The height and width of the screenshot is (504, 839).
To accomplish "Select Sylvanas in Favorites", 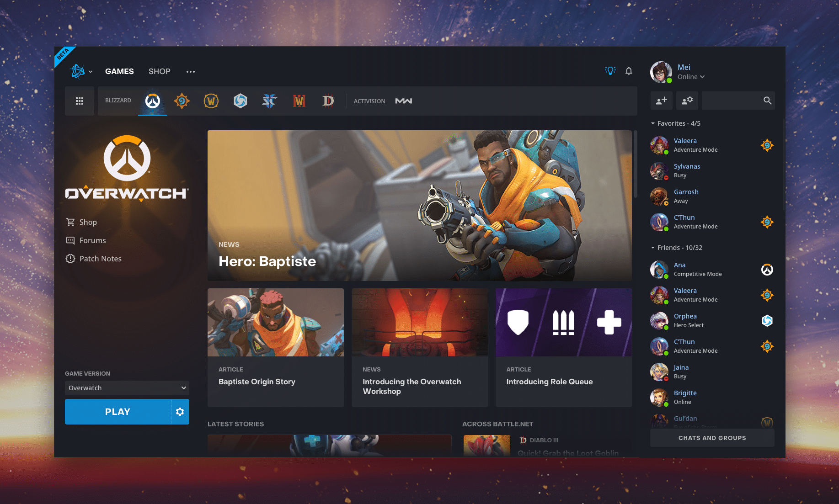I will tap(712, 171).
